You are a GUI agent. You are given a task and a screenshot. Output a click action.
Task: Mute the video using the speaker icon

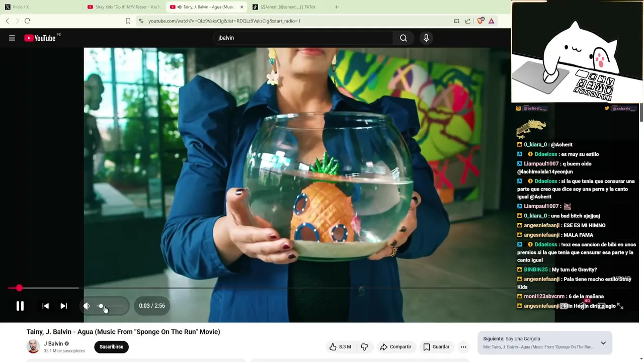[x=87, y=306]
